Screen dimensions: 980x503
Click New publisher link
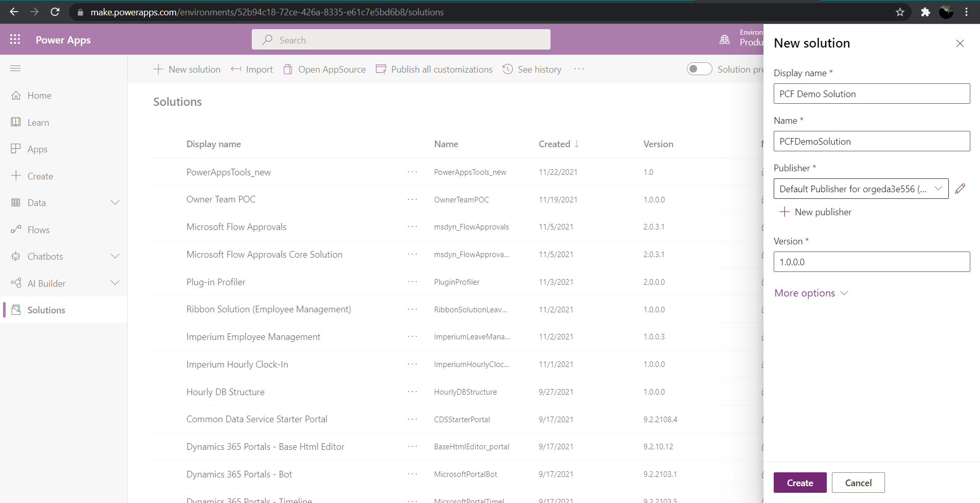point(815,212)
